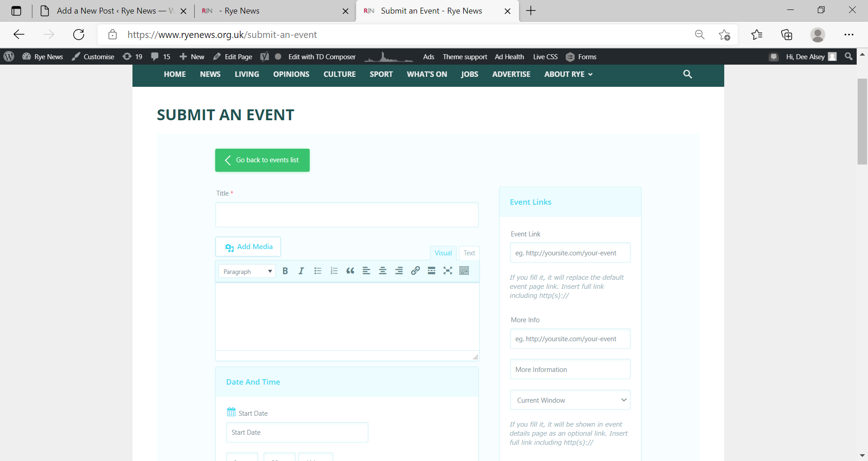Image resolution: width=868 pixels, height=461 pixels.
Task: Toggle bold formatting in the editor
Action: (x=285, y=271)
